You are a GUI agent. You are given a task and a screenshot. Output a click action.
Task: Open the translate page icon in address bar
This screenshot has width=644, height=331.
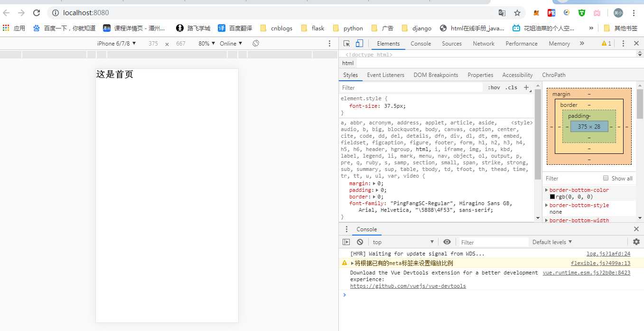click(x=502, y=13)
